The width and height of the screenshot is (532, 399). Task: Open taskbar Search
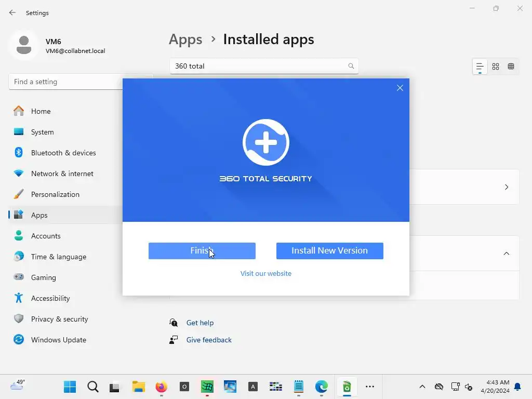point(92,387)
